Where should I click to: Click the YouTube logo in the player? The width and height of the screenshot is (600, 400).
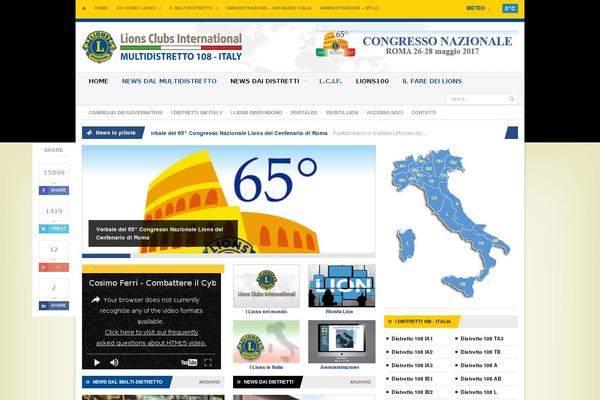189,362
